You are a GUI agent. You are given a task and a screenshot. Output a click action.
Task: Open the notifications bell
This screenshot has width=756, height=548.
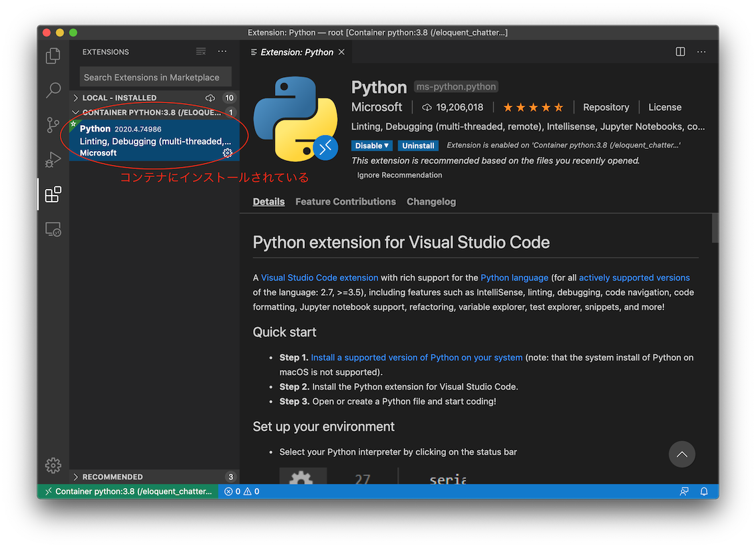click(704, 491)
